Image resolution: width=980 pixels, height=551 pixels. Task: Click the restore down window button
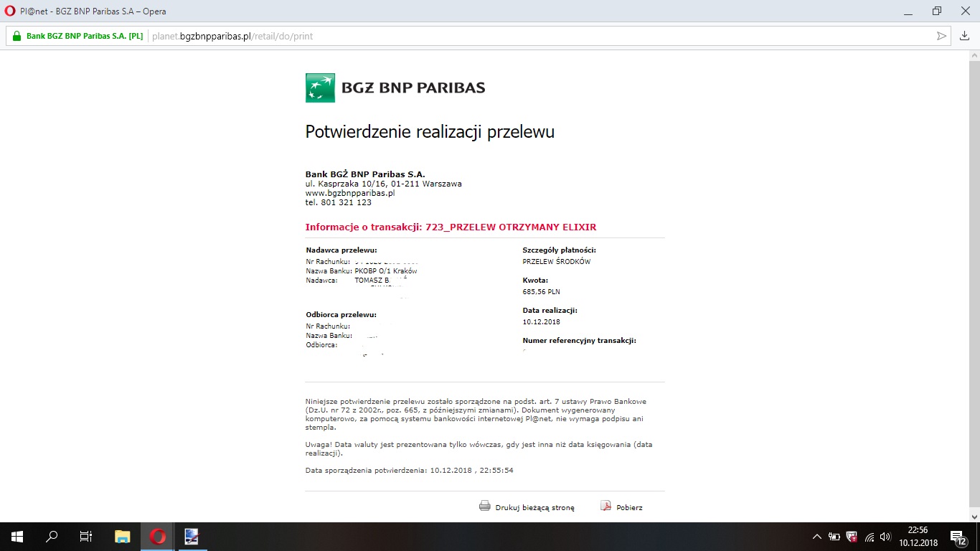pyautogui.click(x=937, y=11)
